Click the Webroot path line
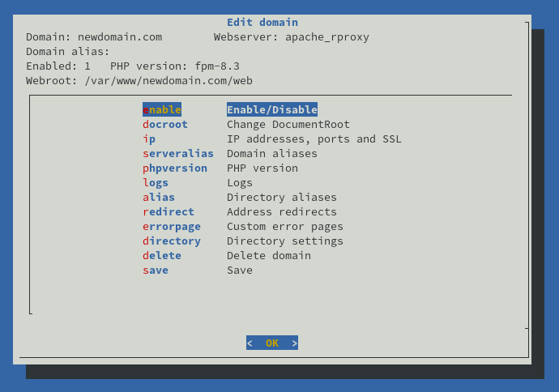 point(139,81)
